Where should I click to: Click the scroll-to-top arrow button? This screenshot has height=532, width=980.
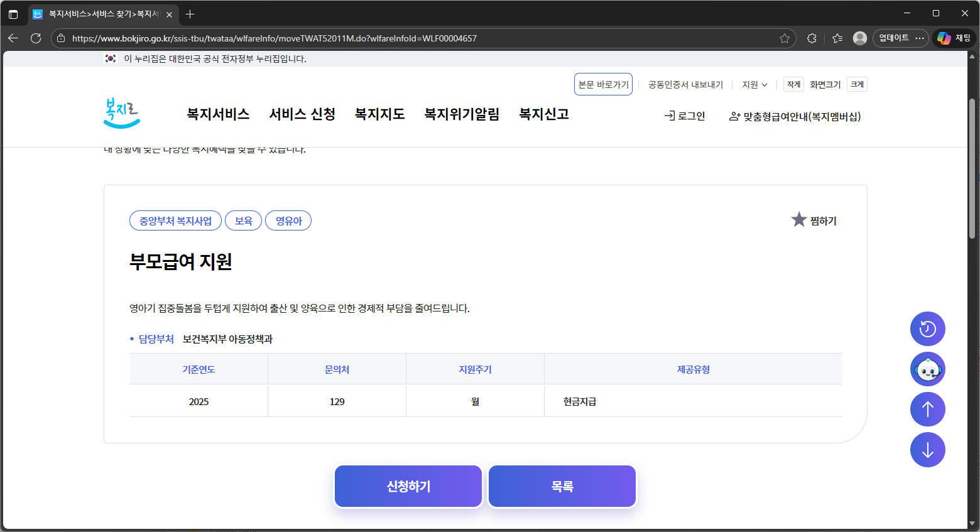pyautogui.click(x=927, y=410)
